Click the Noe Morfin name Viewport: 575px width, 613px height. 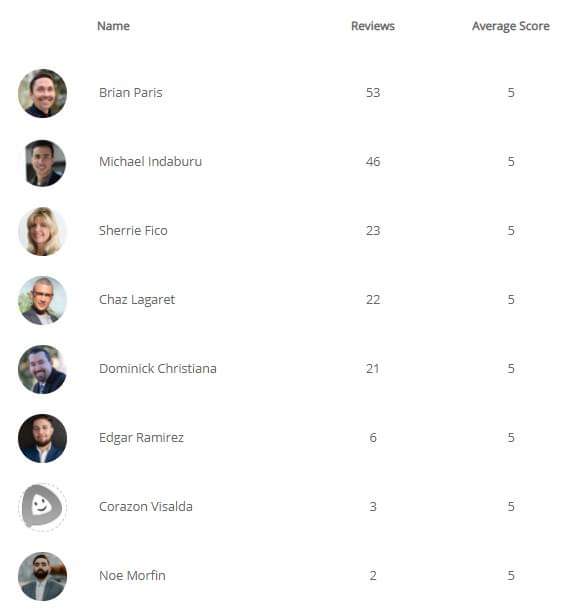pyautogui.click(x=132, y=576)
